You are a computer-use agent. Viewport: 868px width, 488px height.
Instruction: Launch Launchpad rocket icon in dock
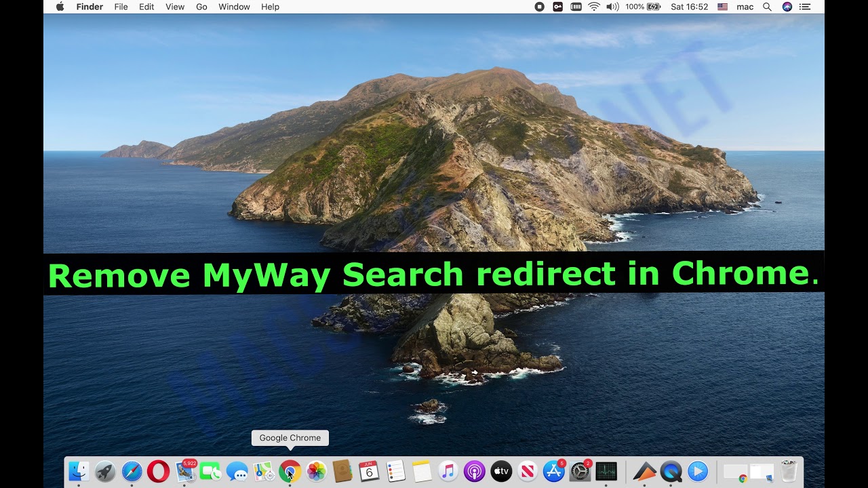pyautogui.click(x=105, y=471)
